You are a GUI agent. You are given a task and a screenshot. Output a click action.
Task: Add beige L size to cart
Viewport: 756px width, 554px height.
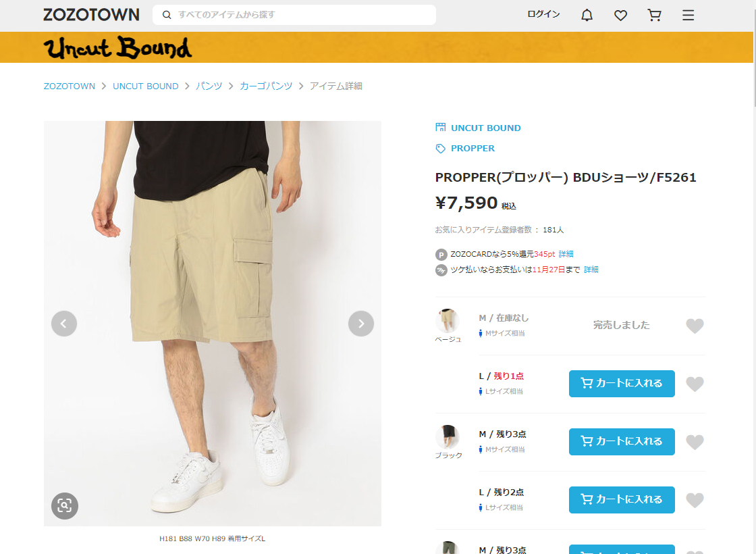[x=622, y=384]
